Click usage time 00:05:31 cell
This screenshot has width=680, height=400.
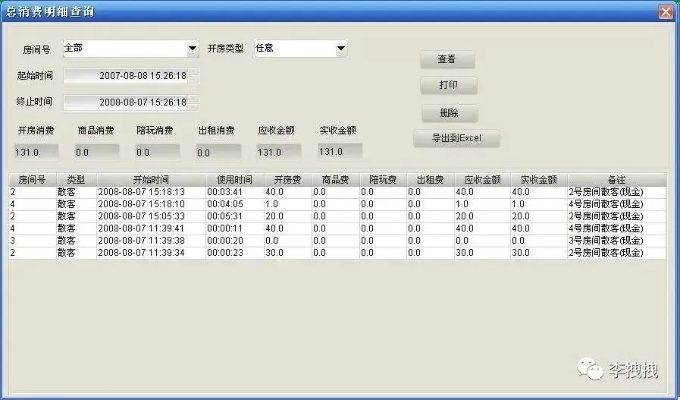coord(235,216)
